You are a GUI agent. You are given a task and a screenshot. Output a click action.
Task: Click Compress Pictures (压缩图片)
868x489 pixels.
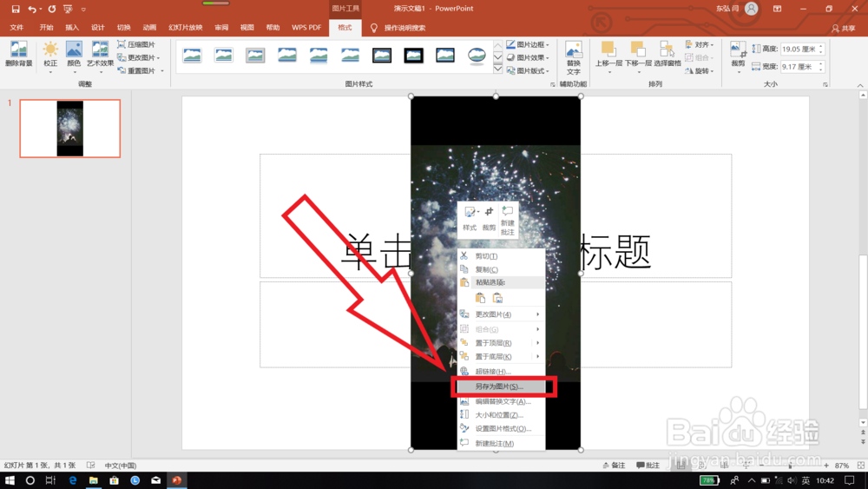point(136,44)
